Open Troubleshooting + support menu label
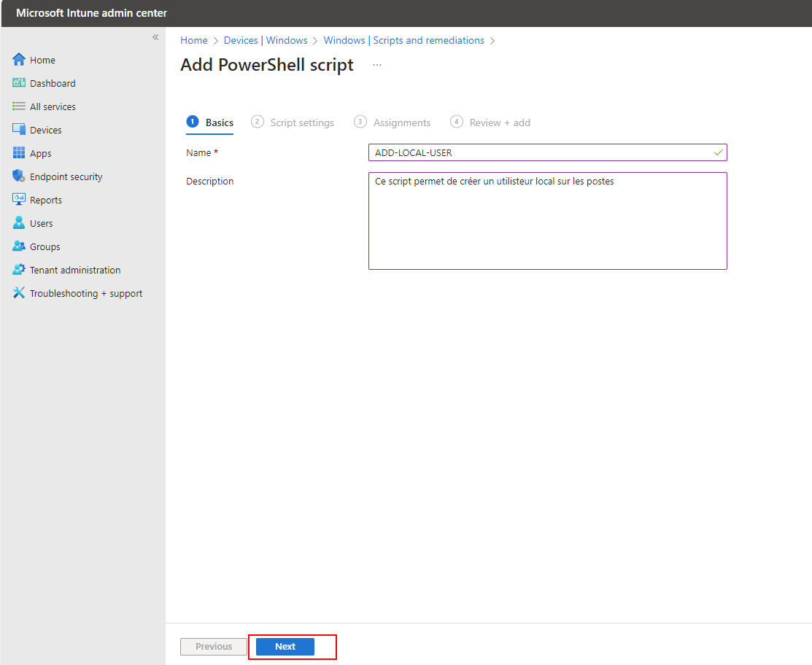This screenshot has width=812, height=665. pyautogui.click(x=86, y=293)
